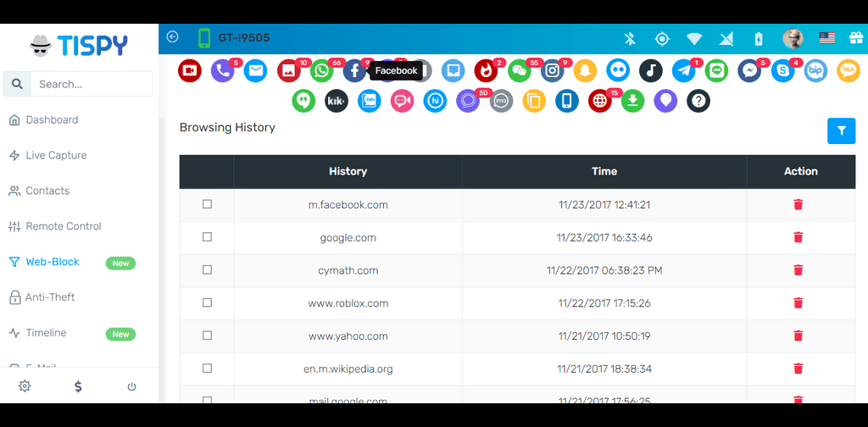The height and width of the screenshot is (427, 868).
Task: Focus the Search input field
Action: (92, 84)
